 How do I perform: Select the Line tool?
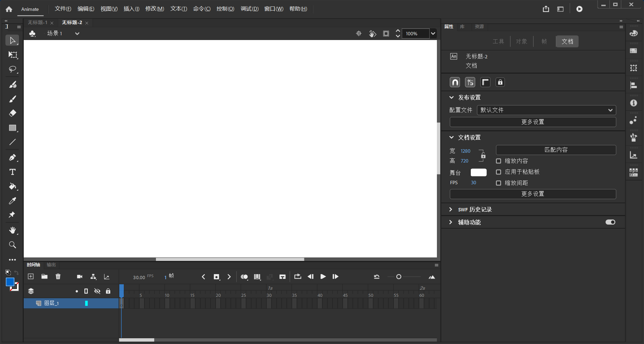[x=13, y=142]
